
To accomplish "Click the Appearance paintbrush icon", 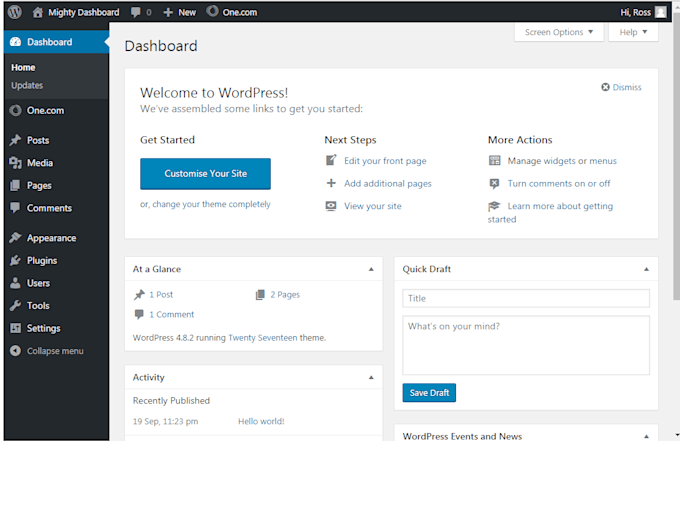I will 15,238.
